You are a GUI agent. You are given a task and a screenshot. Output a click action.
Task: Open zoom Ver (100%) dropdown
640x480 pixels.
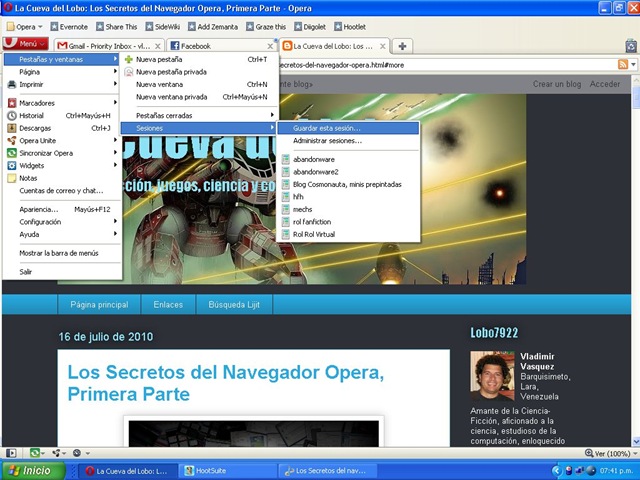611,453
